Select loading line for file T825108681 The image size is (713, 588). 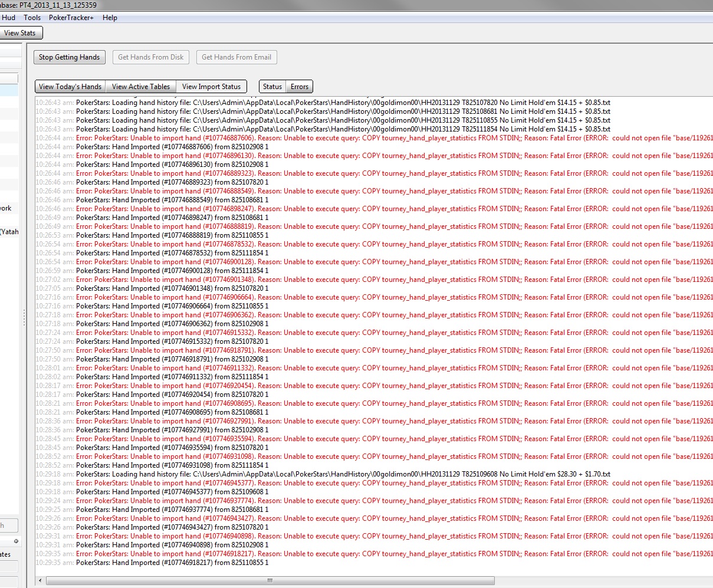coord(323,111)
